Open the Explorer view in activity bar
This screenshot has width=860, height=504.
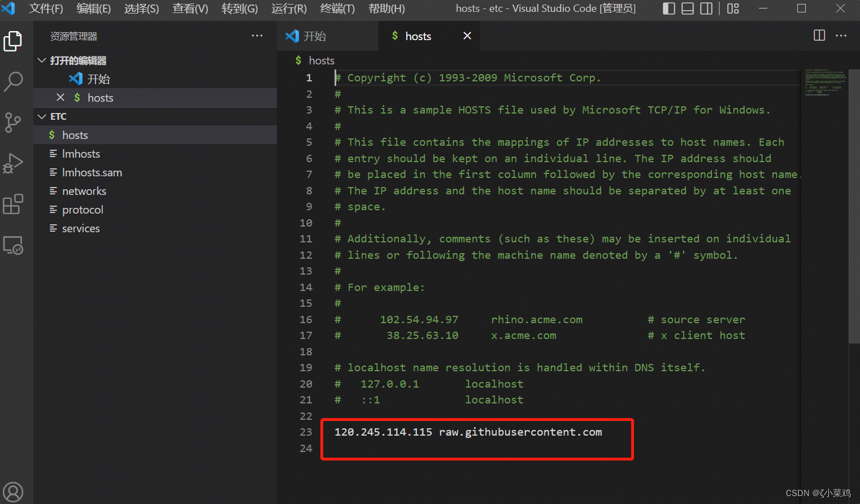coord(13,41)
